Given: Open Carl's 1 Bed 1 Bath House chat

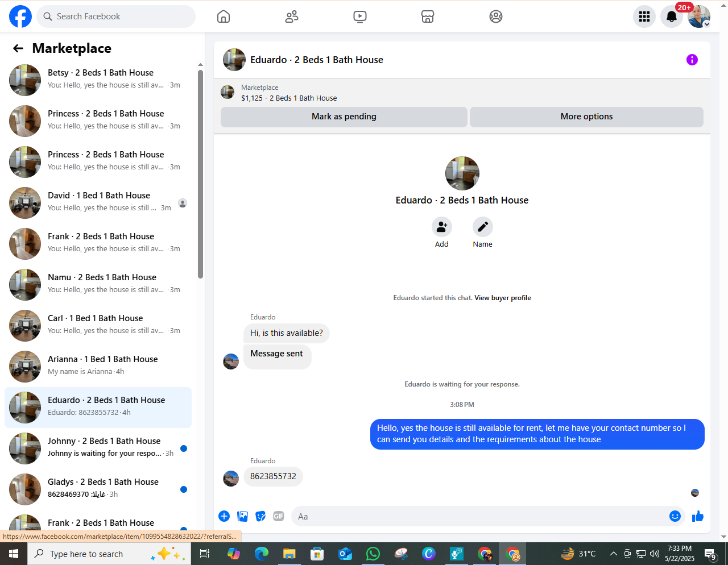Looking at the screenshot, I should 98,326.
